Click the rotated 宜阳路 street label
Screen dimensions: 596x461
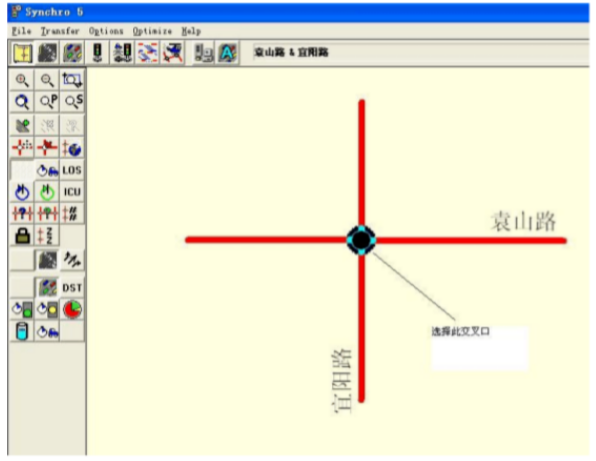click(342, 381)
